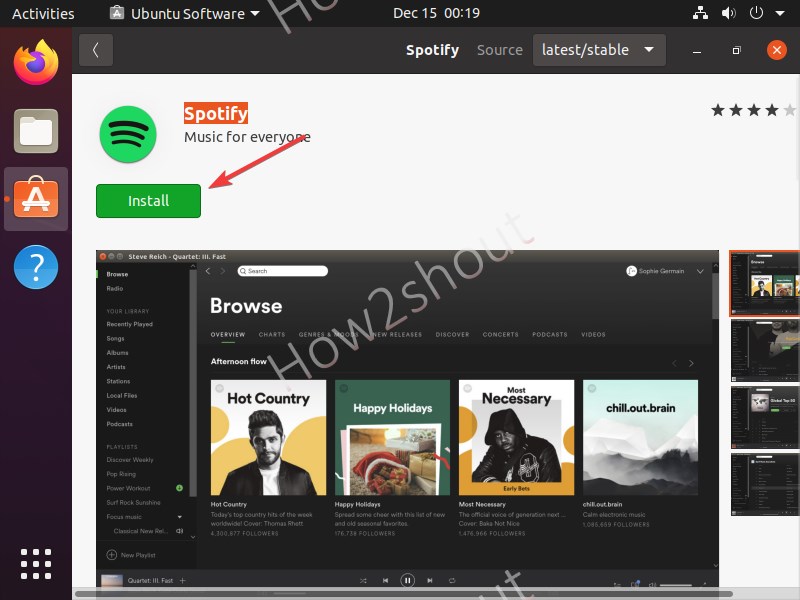
Task: Click the 'Source' label in the header
Action: (x=499, y=50)
